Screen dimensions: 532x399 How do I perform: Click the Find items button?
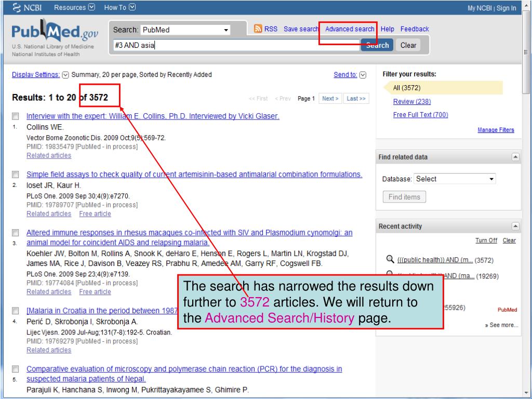click(x=404, y=197)
